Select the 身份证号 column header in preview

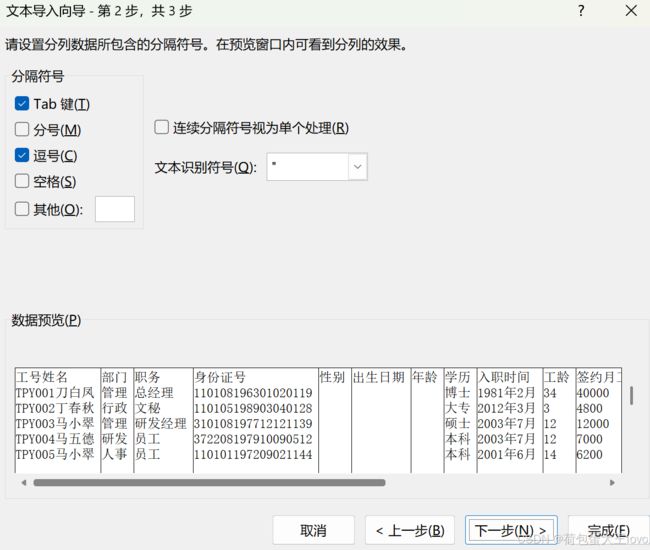(x=220, y=377)
